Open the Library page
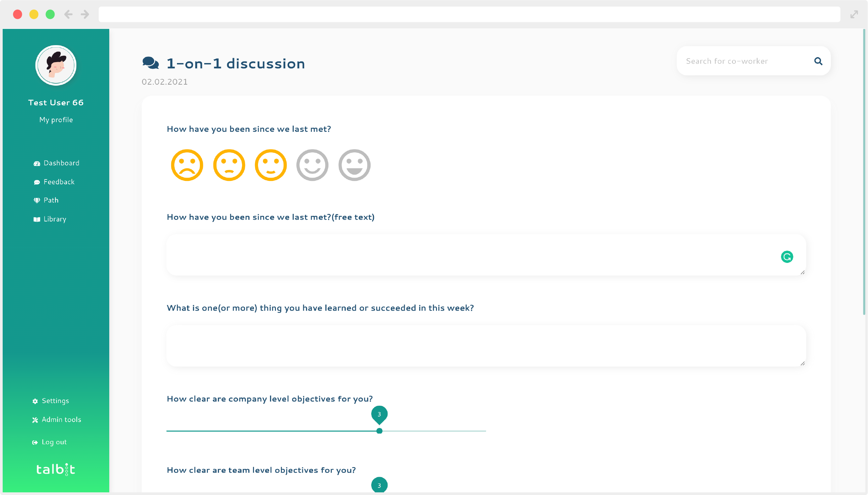Viewport: 868px width, 495px height. coord(55,219)
